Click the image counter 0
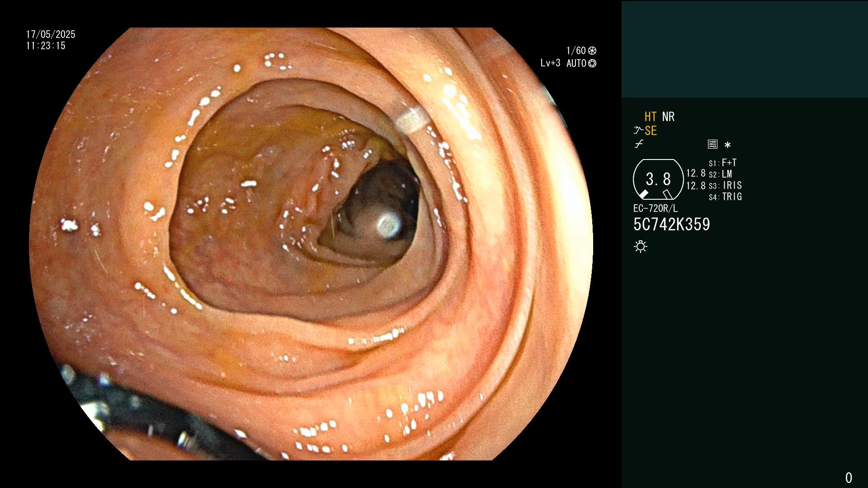 tap(849, 478)
